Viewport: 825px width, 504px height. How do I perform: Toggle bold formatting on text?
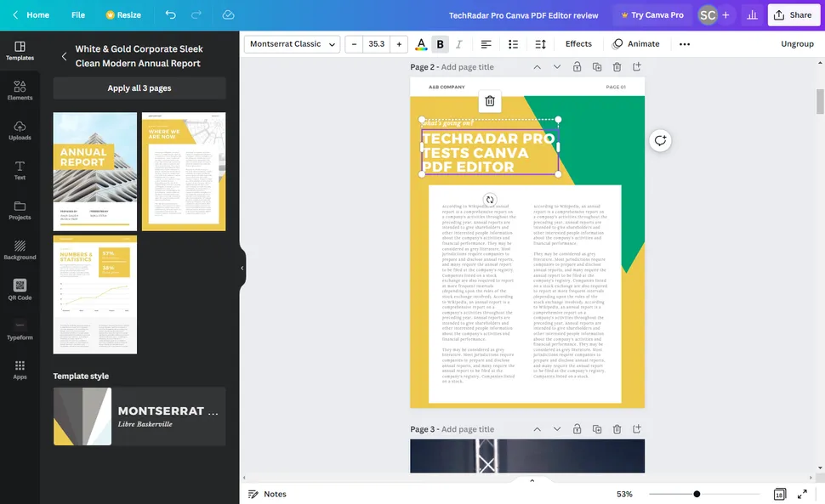[440, 44]
